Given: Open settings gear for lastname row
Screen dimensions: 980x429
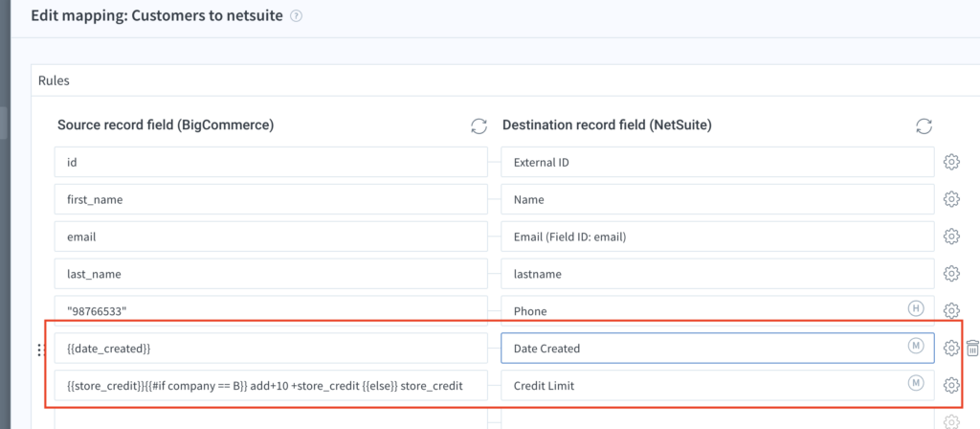Looking at the screenshot, I should click(951, 274).
